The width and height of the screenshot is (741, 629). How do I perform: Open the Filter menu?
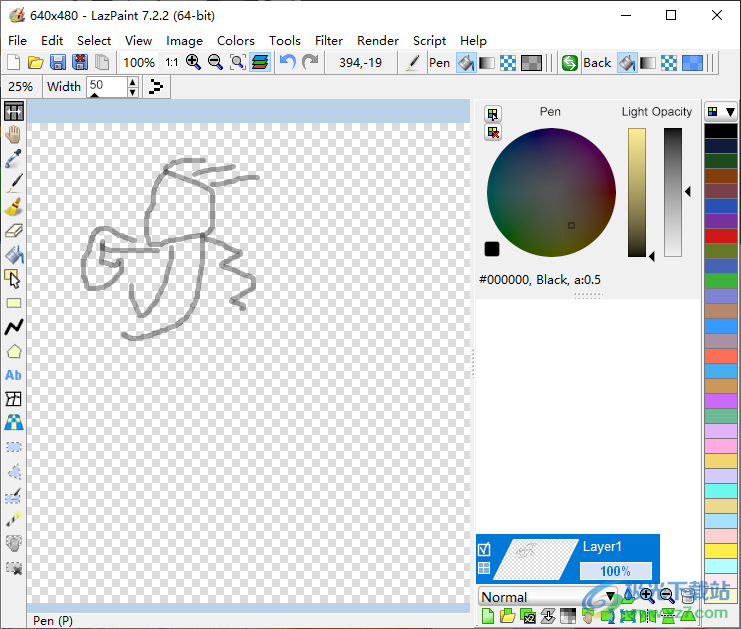(329, 41)
